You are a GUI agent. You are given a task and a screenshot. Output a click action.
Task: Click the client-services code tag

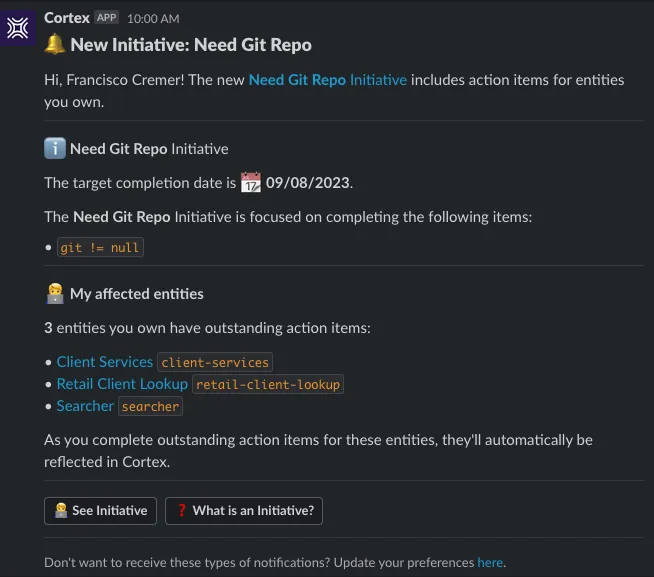pos(216,363)
